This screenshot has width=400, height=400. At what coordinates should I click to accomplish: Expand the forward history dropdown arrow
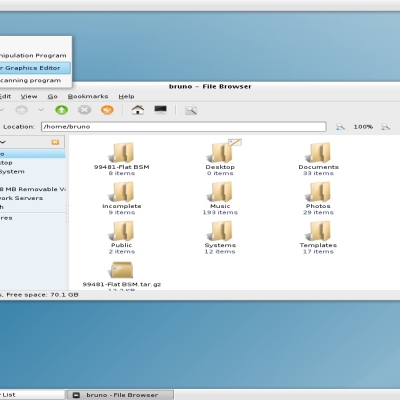tap(41, 110)
